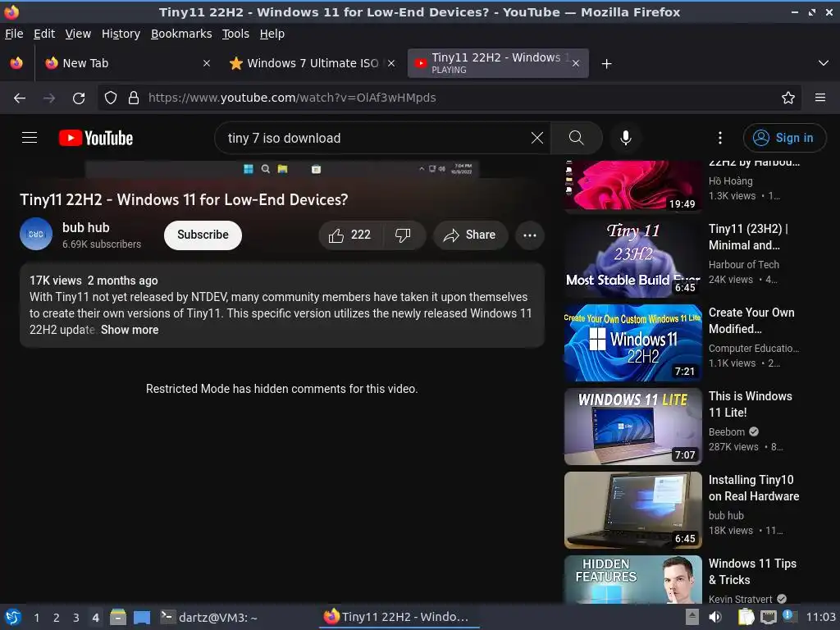Viewport: 840px width, 630px height.
Task: Switch to Windows 7 Ultimate ISO tab
Action: pyautogui.click(x=312, y=63)
